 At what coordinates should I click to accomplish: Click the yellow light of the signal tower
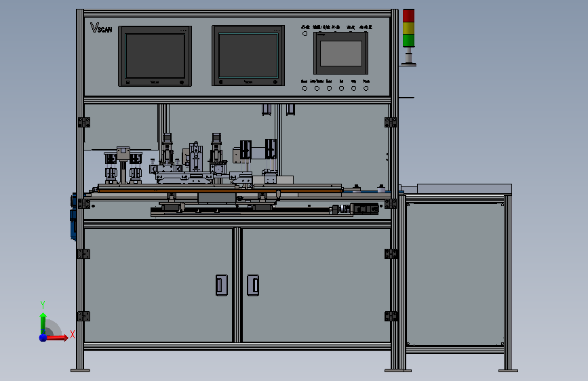click(x=408, y=28)
